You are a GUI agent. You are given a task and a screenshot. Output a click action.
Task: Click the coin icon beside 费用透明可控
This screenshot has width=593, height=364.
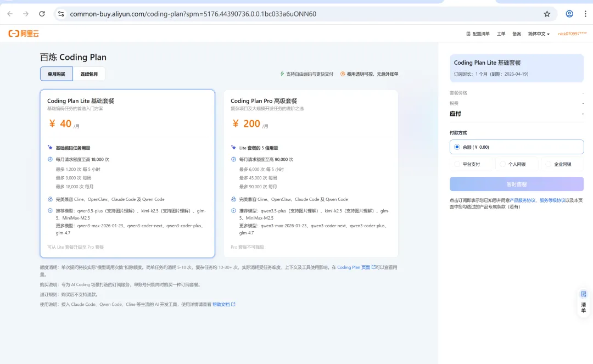pyautogui.click(x=343, y=74)
